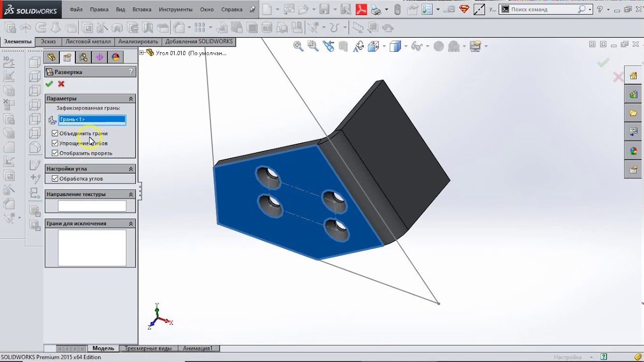Click the Настройка status bar item

568,357
